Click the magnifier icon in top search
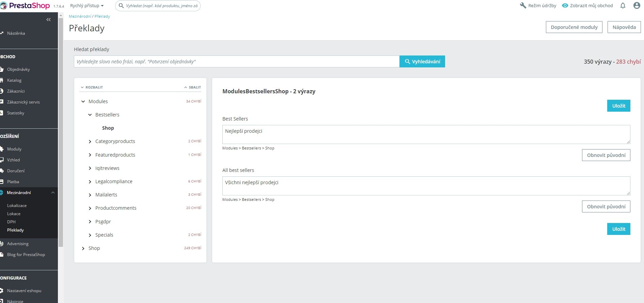This screenshot has height=303, width=644. 121,6
